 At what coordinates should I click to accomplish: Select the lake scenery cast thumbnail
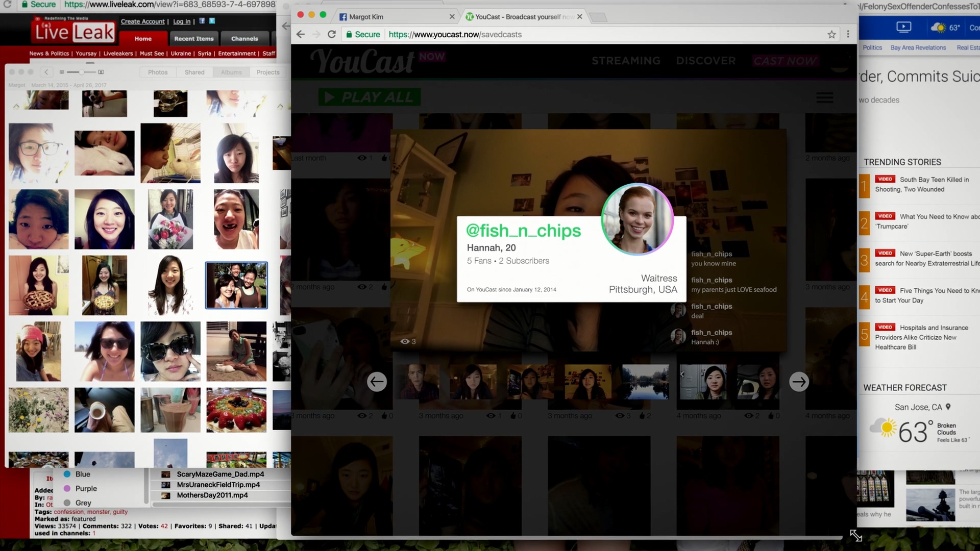pyautogui.click(x=645, y=382)
